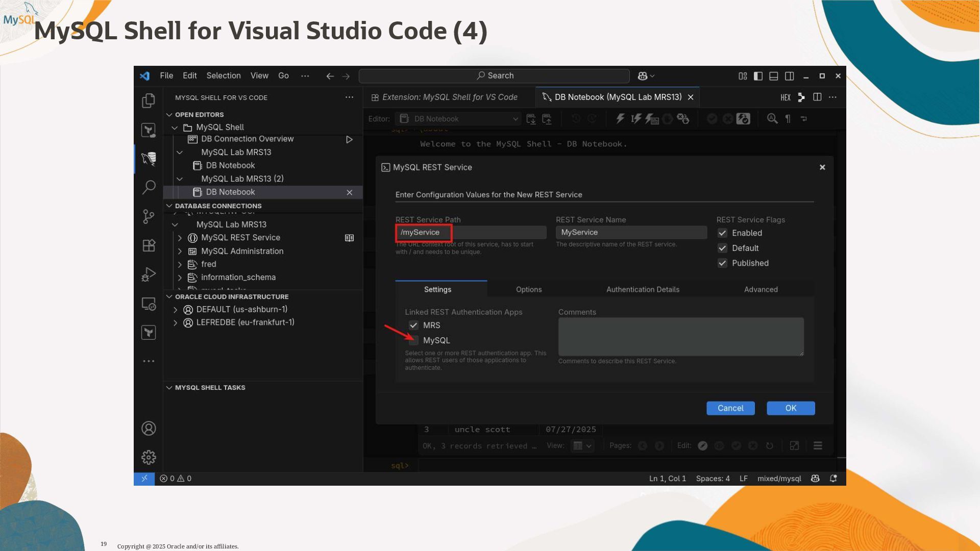Uncheck the MRS authentication app
Viewport: 980px width, 551px height.
413,325
